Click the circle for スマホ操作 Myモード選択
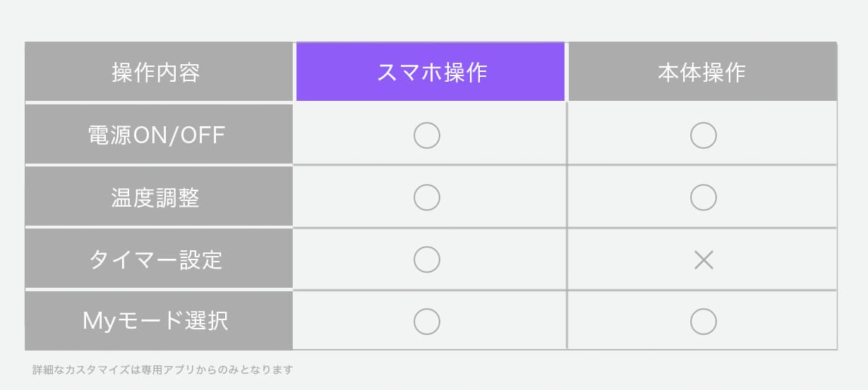This screenshot has width=868, height=390. [427, 322]
